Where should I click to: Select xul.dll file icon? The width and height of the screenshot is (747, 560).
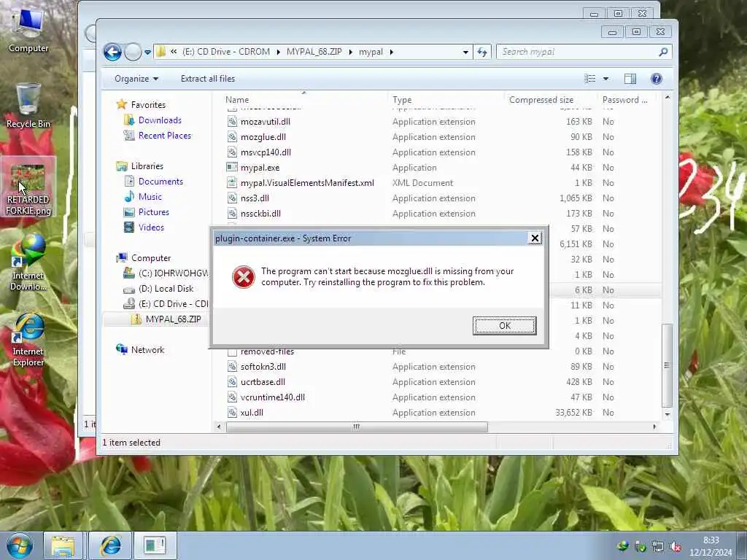(x=232, y=413)
